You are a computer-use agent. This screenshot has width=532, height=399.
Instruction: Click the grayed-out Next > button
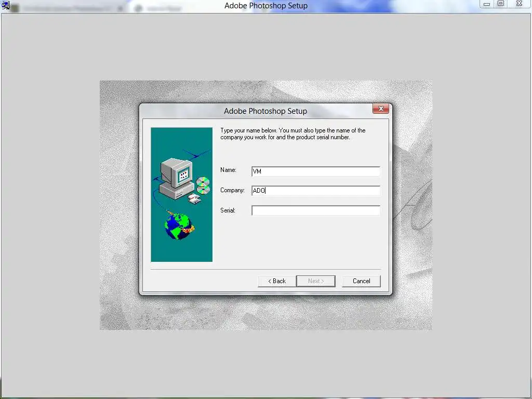(316, 281)
